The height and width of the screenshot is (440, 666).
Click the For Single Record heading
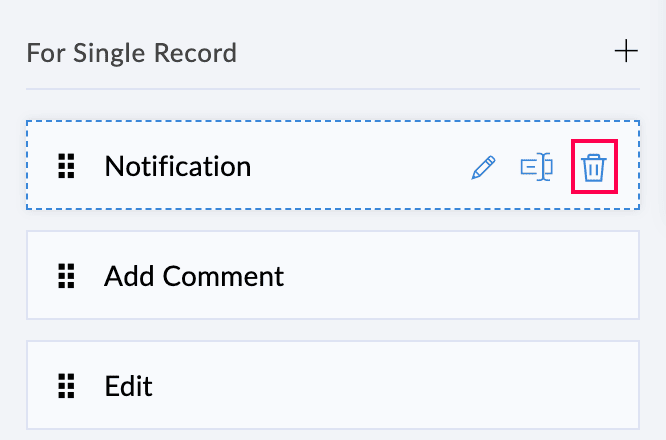(x=132, y=52)
